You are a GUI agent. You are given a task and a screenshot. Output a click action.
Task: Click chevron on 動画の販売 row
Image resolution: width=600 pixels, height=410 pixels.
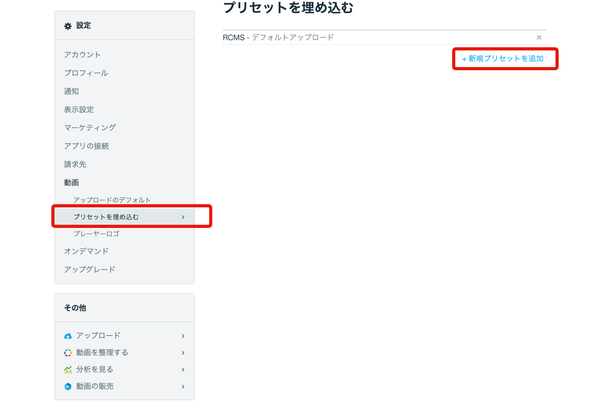coord(183,387)
